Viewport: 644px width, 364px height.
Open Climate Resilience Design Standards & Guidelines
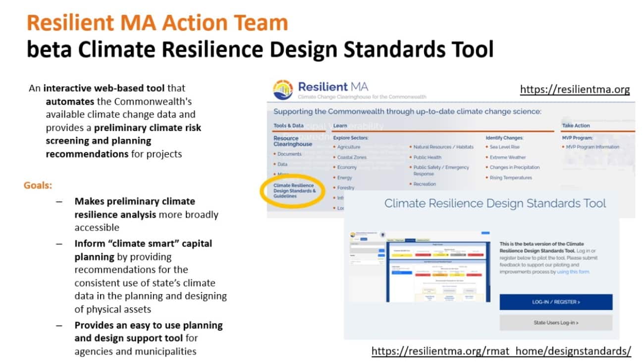pos(294,191)
